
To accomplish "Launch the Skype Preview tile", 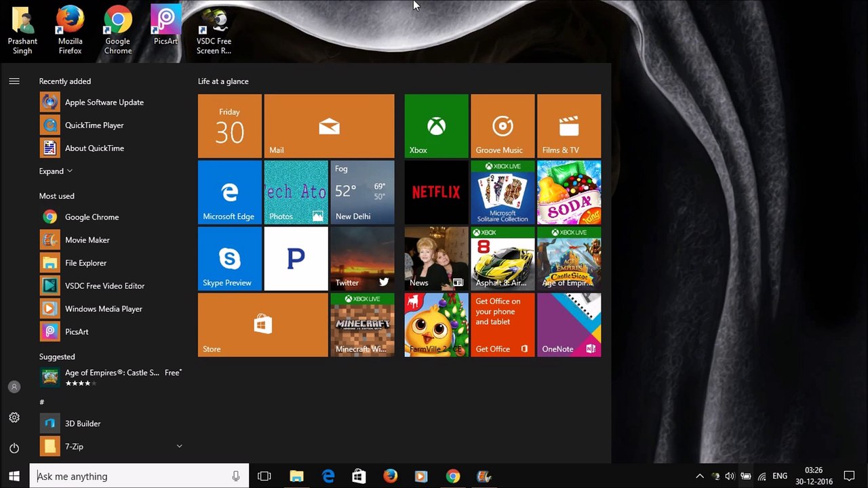I will [x=229, y=258].
